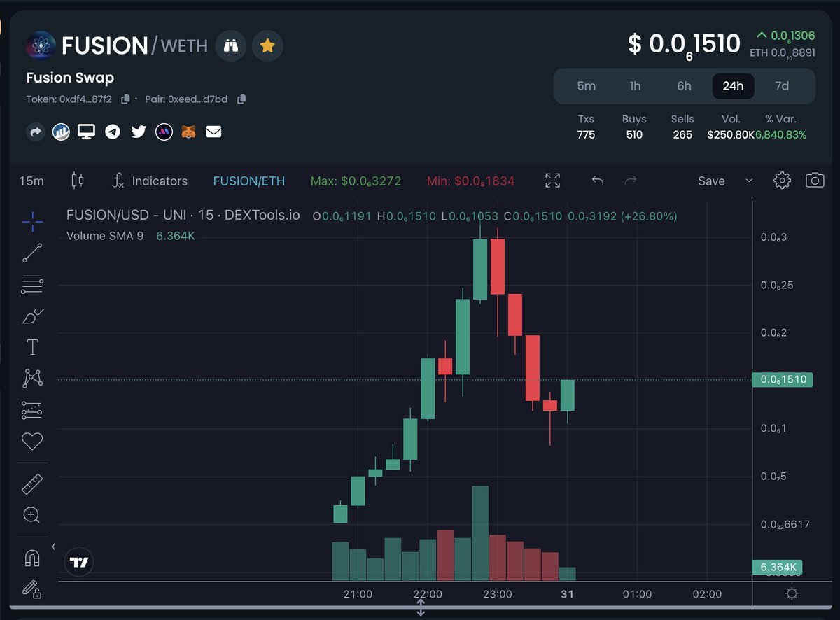Take a snapshot of the chart
Image resolution: width=840 pixels, height=620 pixels.
click(x=815, y=180)
